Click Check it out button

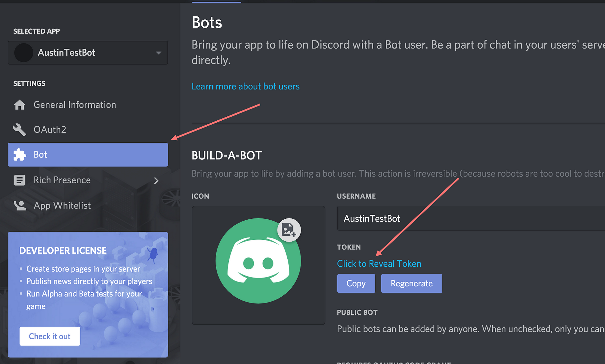coord(50,336)
